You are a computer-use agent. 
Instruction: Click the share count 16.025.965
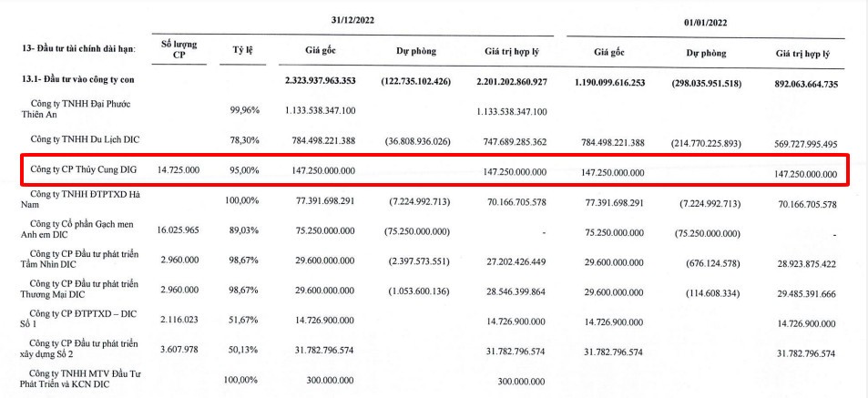pyautogui.click(x=179, y=231)
